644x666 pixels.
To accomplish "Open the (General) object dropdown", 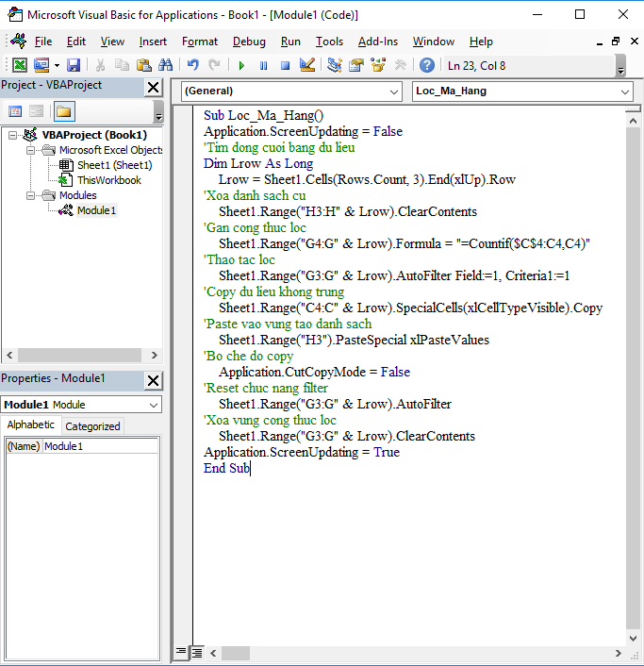I will pos(394,92).
